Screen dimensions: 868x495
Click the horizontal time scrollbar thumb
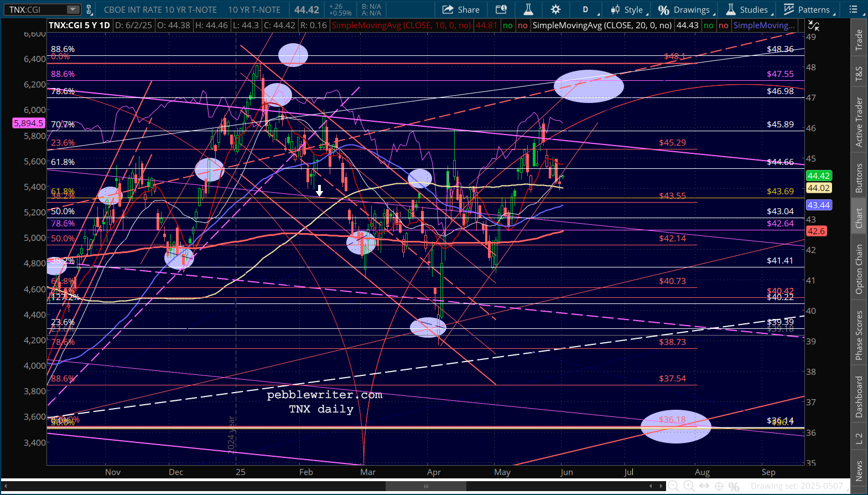pyautogui.click(x=425, y=486)
